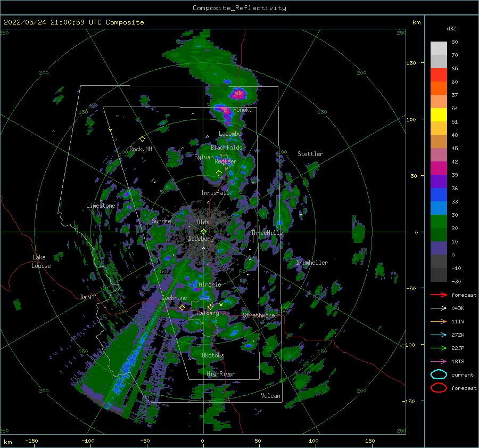
Task: Click the HighRiver town label
Action: click(221, 374)
